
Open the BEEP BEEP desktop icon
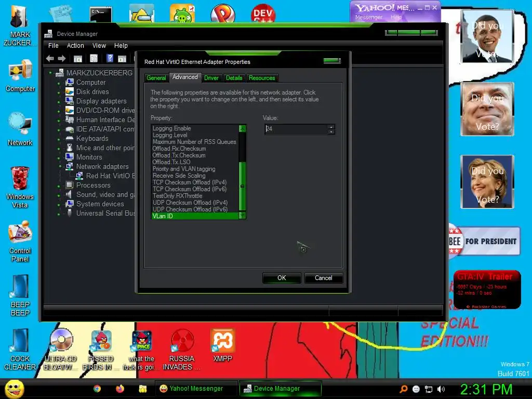point(20,295)
